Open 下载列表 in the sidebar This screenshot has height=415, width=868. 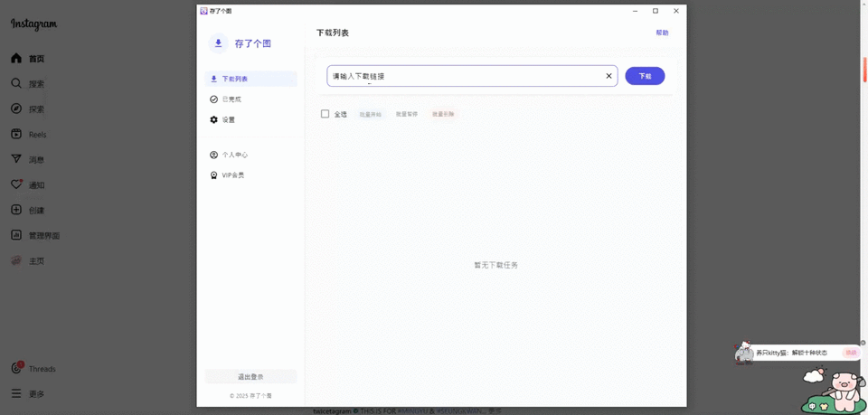[x=250, y=80]
